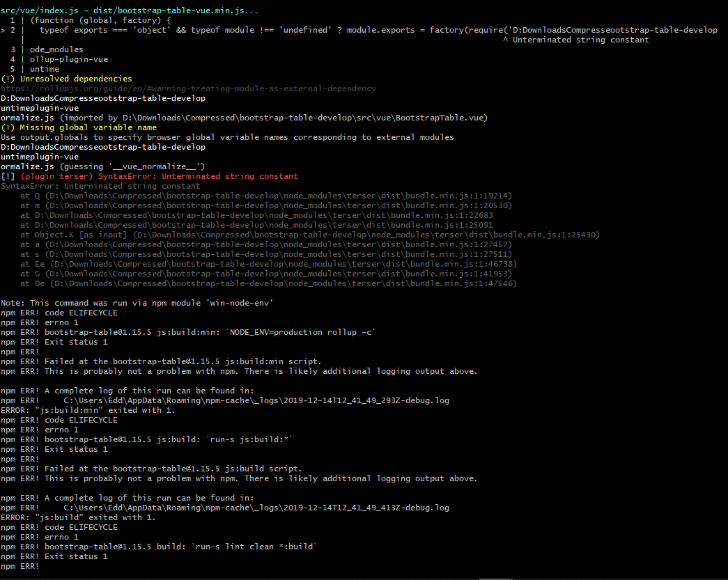This screenshot has width=728, height=580.
Task: Click stack trace line ending bundle.min.js:1:25091
Action: [257, 225]
